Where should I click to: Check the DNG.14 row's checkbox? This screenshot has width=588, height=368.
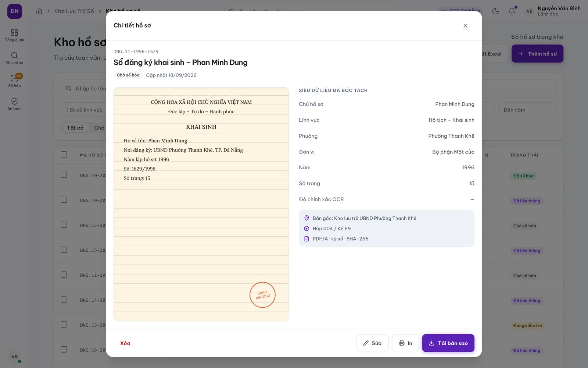(64, 300)
